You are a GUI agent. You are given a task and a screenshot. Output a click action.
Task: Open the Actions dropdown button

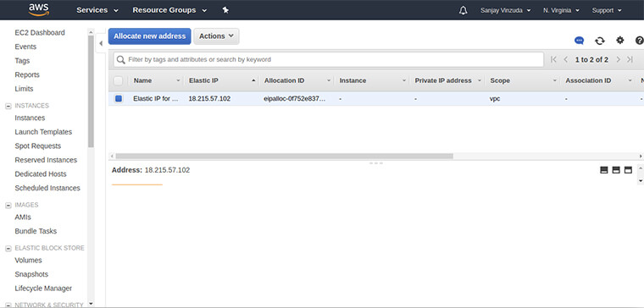[x=216, y=36]
